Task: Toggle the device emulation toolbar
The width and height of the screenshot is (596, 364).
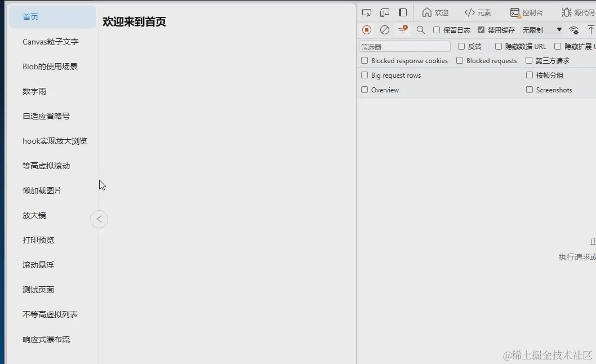Action: (x=385, y=12)
